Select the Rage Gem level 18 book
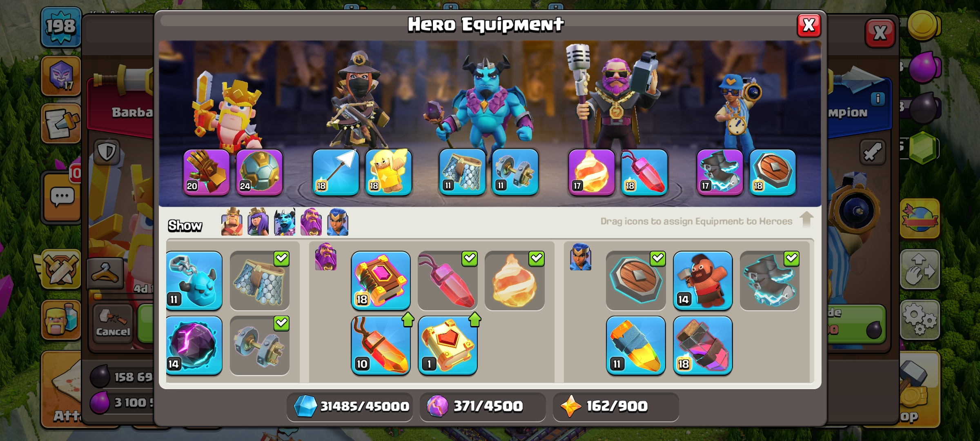980x441 pixels. pos(381,281)
